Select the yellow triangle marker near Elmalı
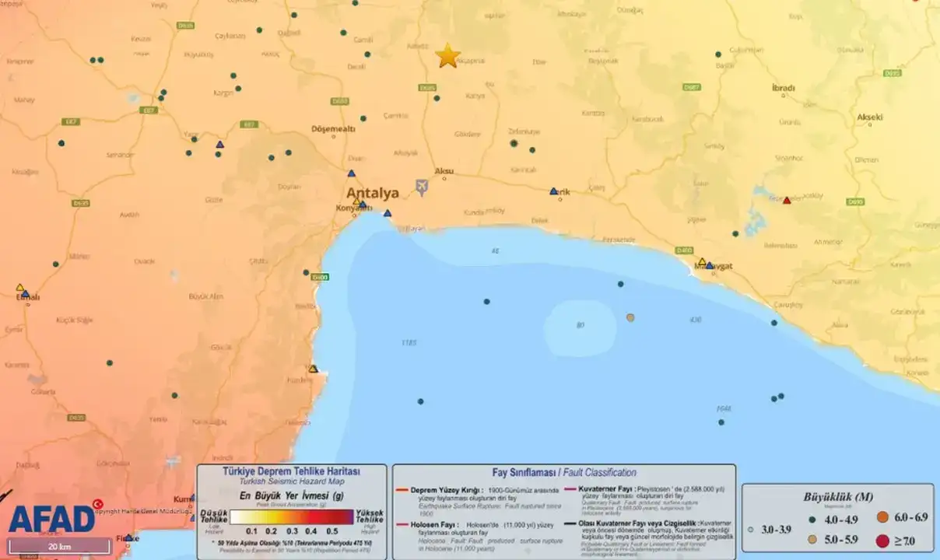 coord(20,288)
